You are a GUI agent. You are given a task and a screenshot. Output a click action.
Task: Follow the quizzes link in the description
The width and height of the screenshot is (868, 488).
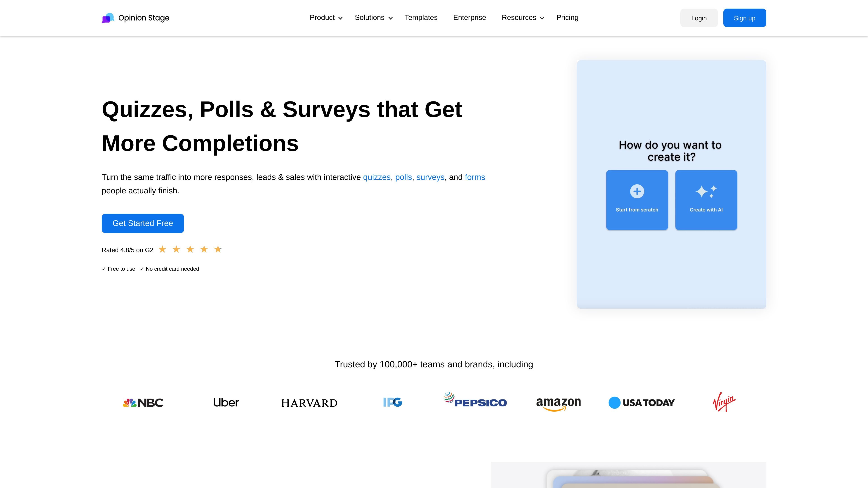click(x=377, y=177)
